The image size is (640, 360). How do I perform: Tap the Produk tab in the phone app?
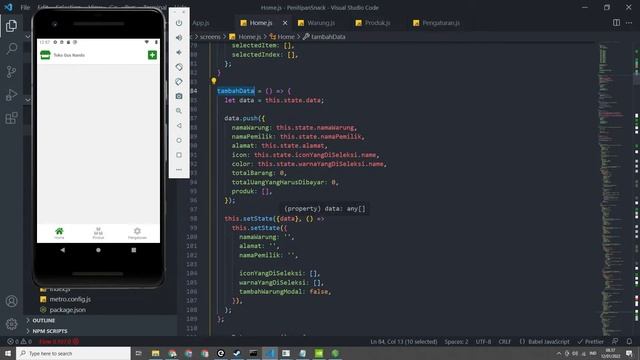pyautogui.click(x=98, y=233)
